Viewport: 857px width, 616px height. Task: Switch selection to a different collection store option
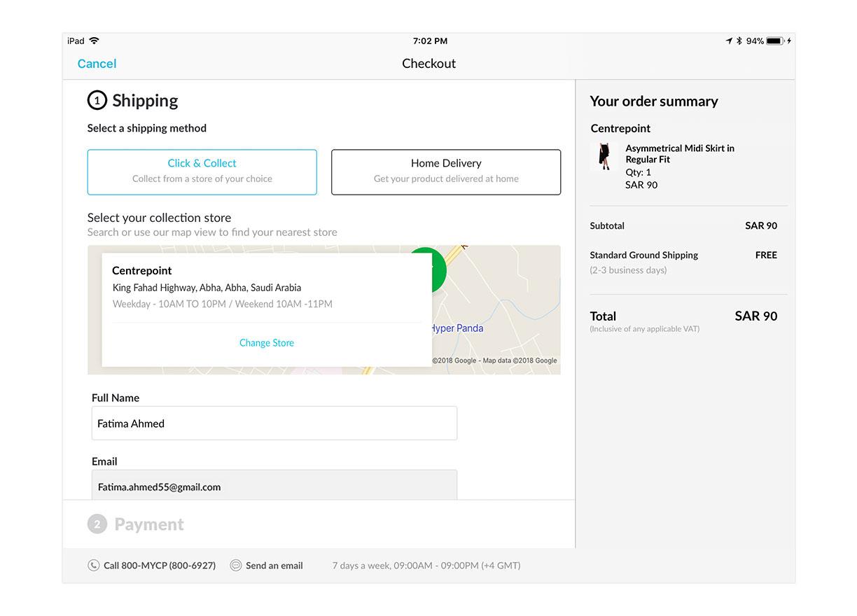pyautogui.click(x=267, y=343)
